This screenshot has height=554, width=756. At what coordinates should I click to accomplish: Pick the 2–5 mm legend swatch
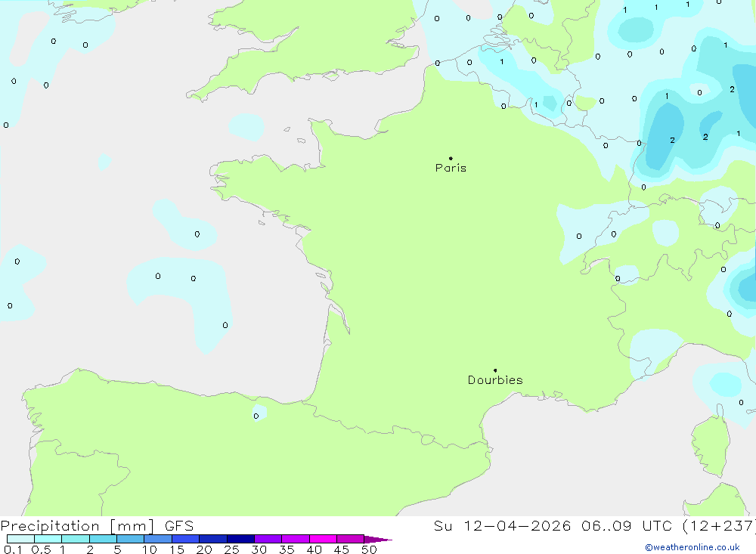[103, 539]
